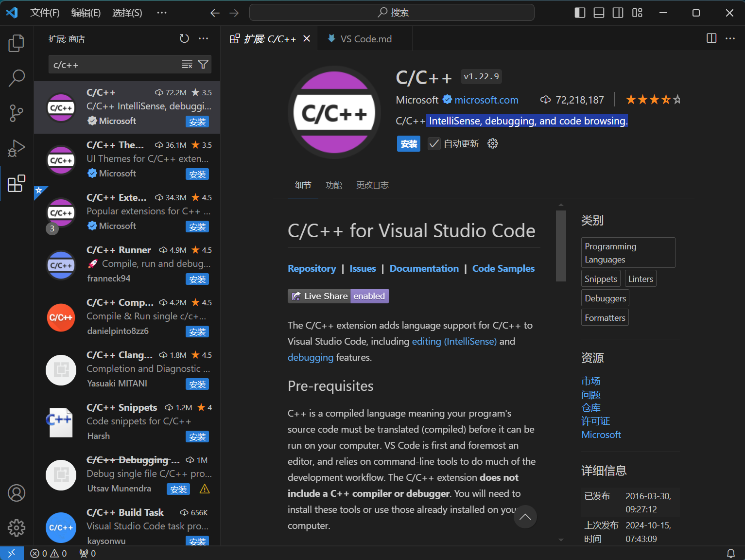
Task: Open remote window from status bar
Action: [12, 553]
